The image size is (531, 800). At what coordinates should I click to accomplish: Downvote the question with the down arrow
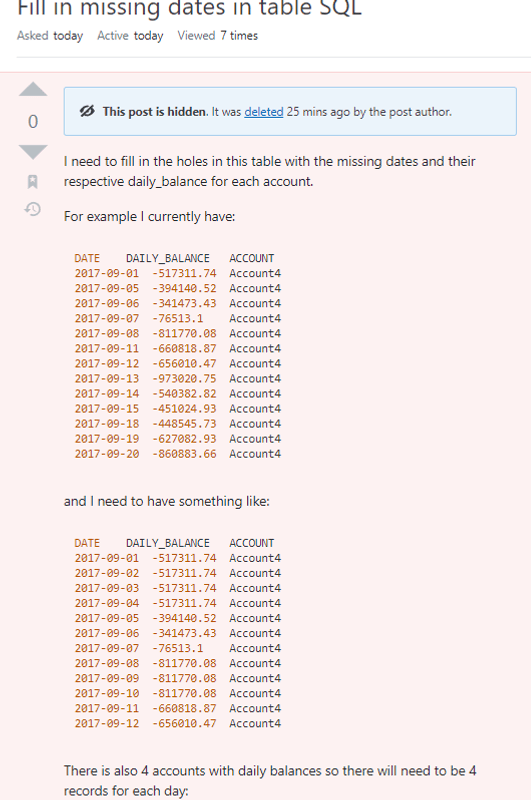point(33,152)
